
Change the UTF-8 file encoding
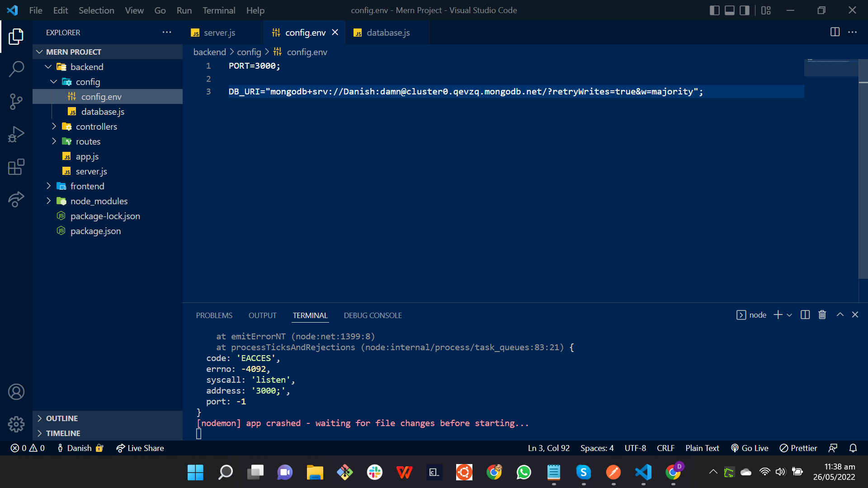tap(635, 448)
